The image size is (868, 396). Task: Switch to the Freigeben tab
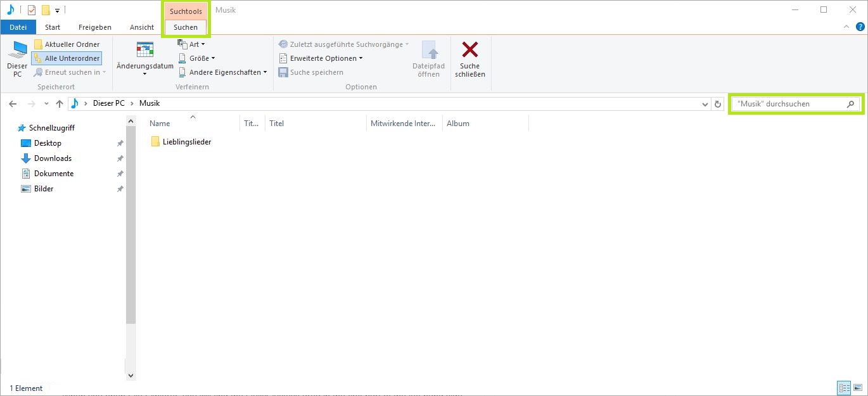click(x=95, y=27)
